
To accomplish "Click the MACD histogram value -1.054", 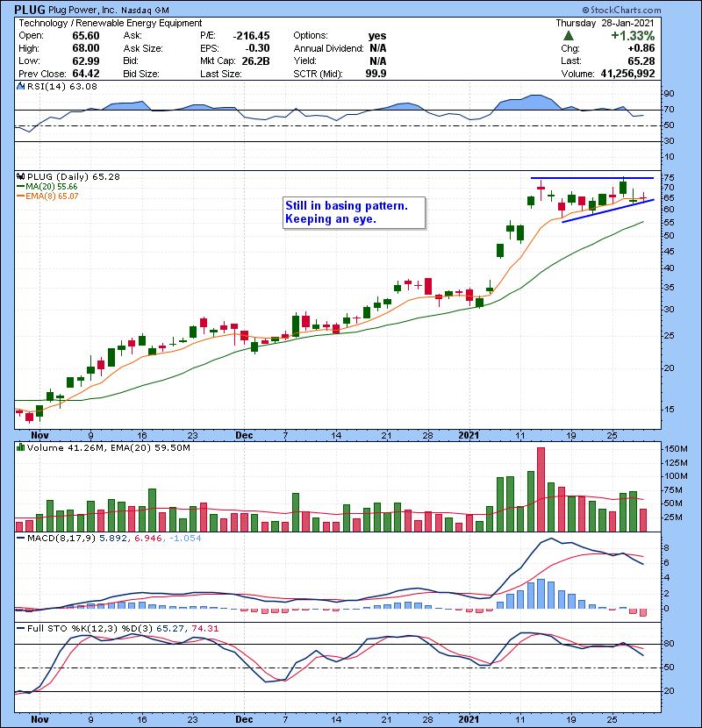I will pyautogui.click(x=185, y=539).
